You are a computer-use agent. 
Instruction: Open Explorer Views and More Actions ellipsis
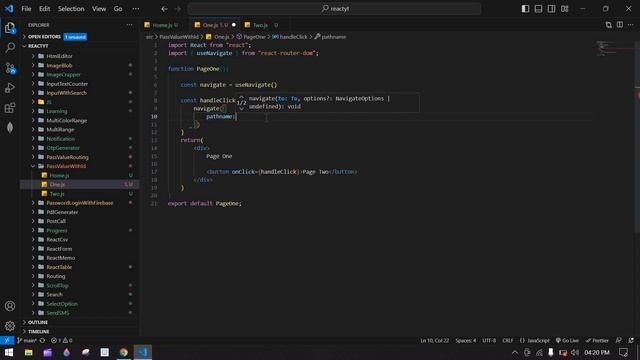129,25
